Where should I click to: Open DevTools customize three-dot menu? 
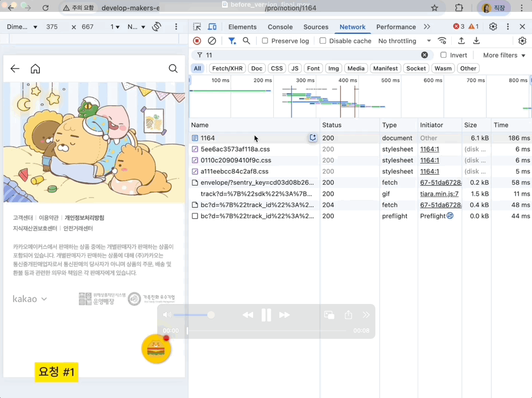pos(508,27)
